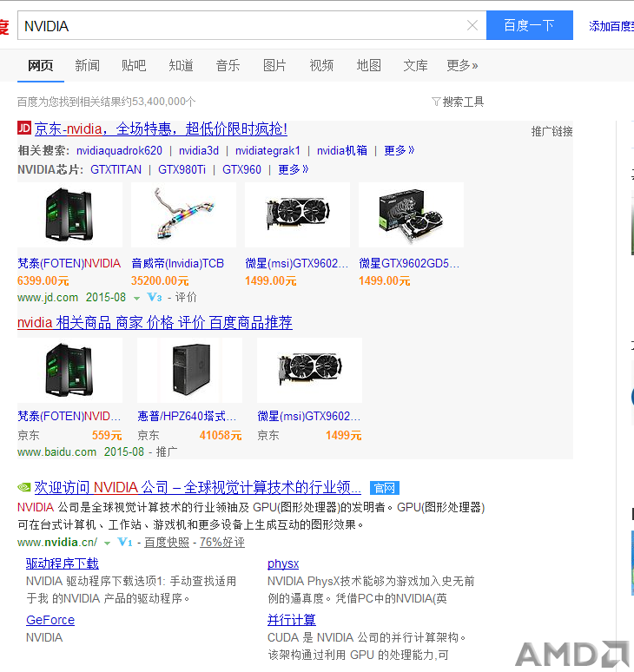Image resolution: width=634 pixels, height=672 pixels.
Task: Click the www.nvidia.cn/ green URL text
Action: [x=57, y=542]
